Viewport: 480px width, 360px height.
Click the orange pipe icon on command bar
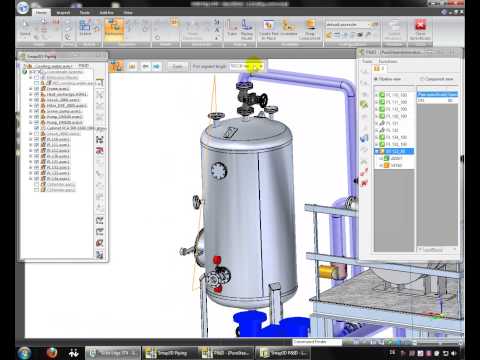117,66
